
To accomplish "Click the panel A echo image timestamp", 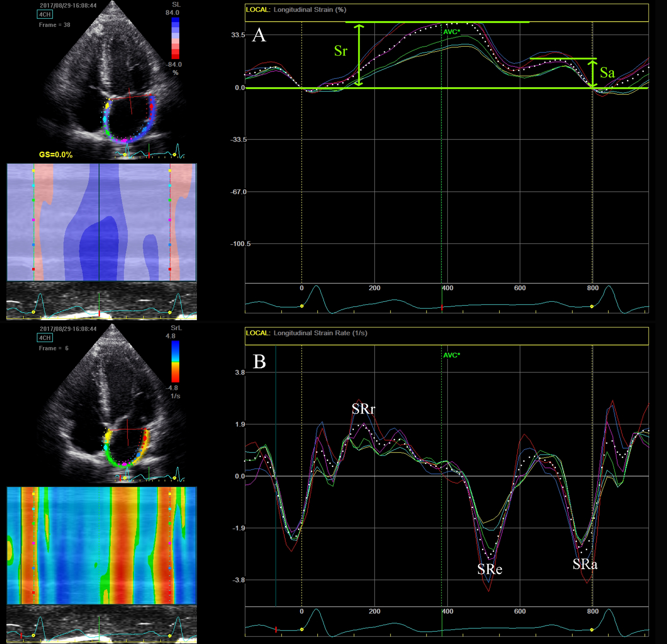I will (68, 5).
